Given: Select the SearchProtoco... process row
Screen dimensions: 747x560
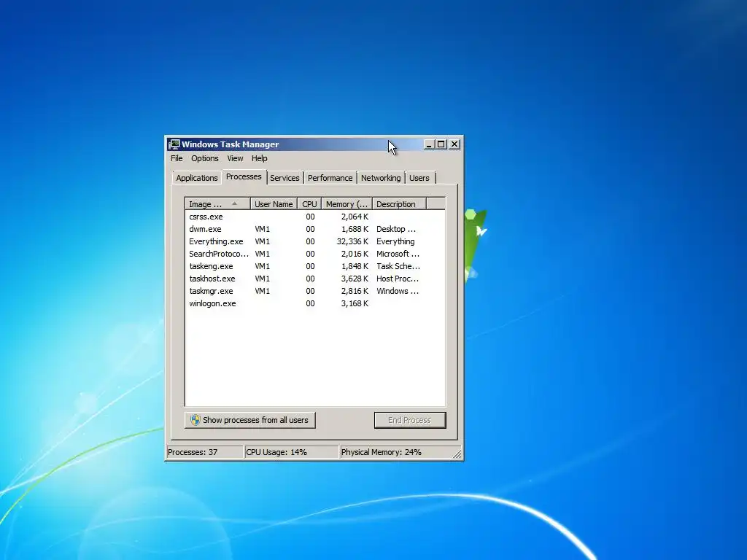Looking at the screenshot, I should pos(315,254).
